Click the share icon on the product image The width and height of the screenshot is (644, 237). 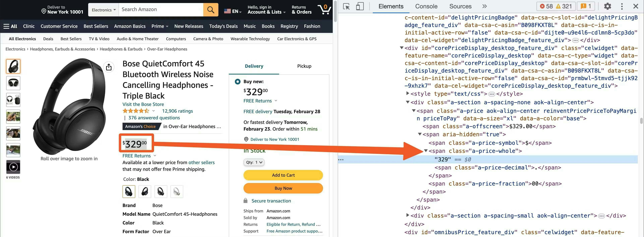point(109,67)
